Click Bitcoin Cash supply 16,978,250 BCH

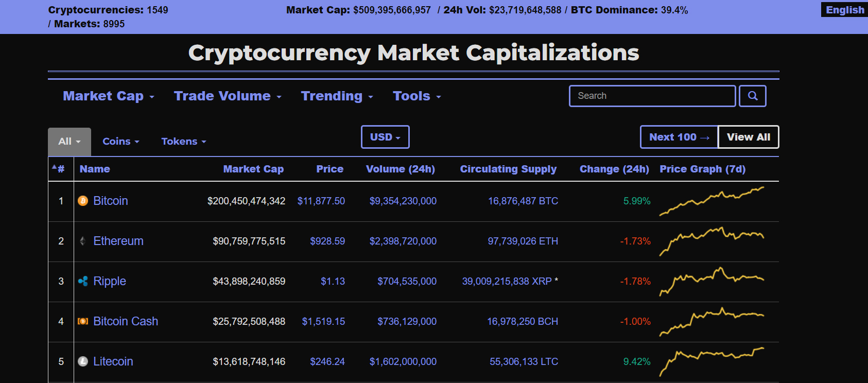tap(523, 321)
